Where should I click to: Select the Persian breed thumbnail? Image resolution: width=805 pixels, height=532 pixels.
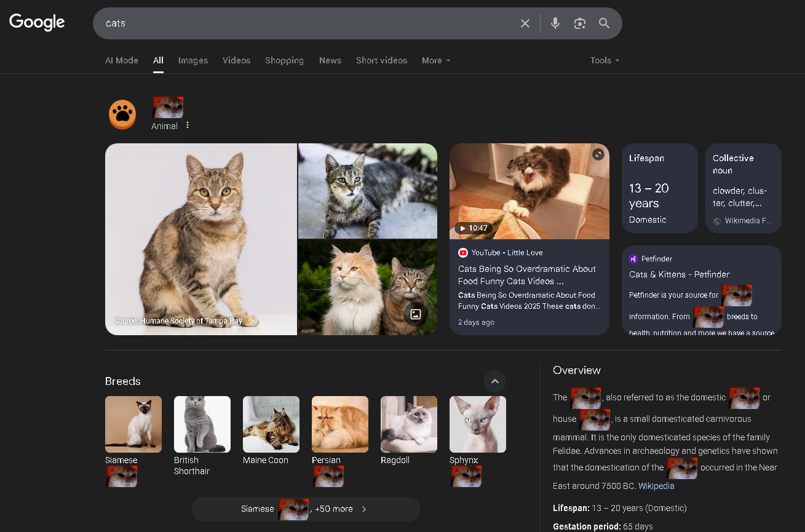coord(340,424)
